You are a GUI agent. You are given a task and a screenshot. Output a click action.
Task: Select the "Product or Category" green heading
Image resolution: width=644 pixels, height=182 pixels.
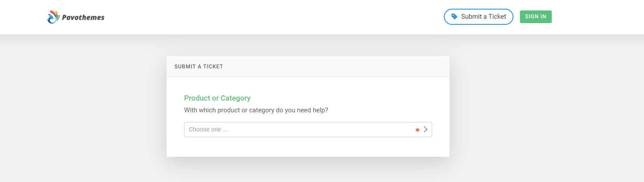click(217, 98)
